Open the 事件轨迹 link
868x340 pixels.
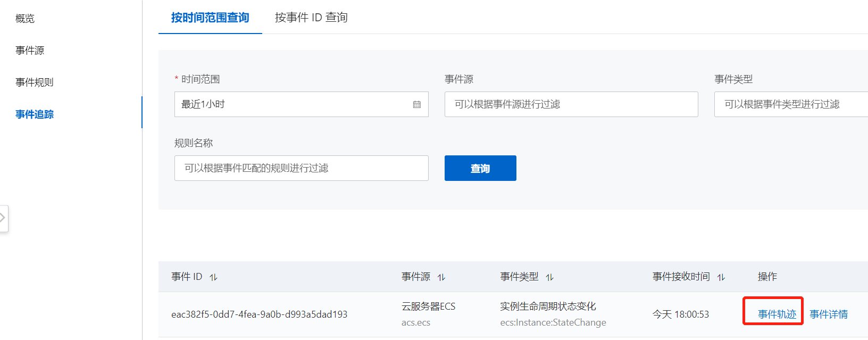(x=777, y=314)
